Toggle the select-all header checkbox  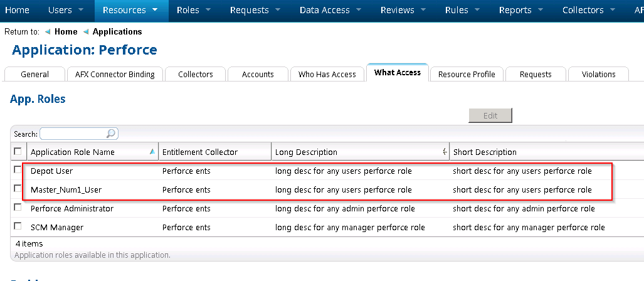point(18,152)
